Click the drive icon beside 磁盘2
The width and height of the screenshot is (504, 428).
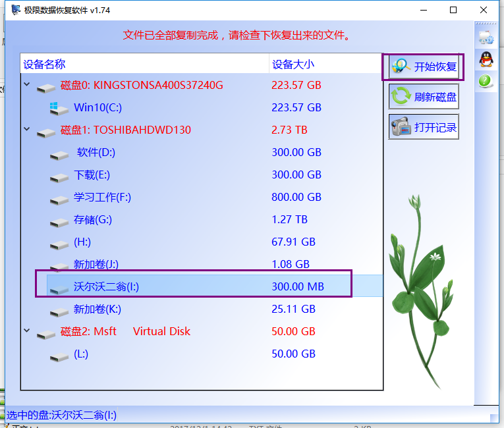coord(45,334)
